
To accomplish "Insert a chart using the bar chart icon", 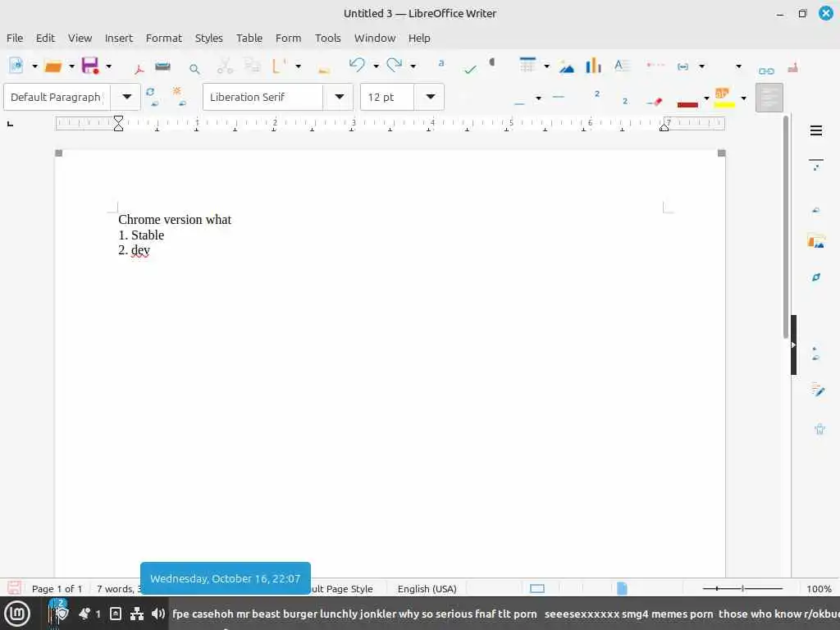I will tap(593, 66).
